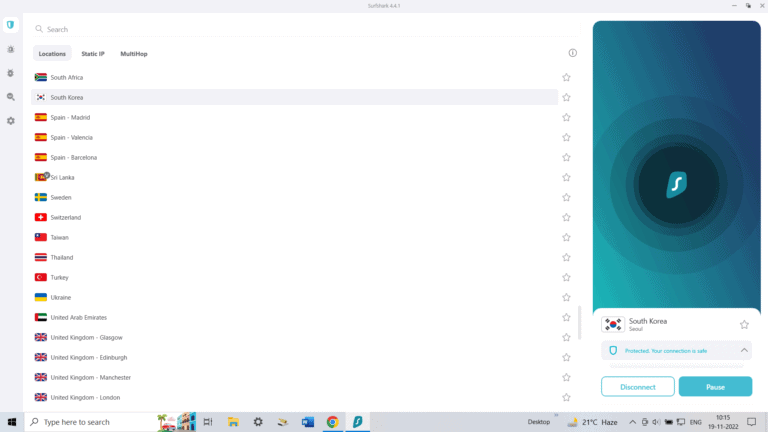
Task: Add Spain - Barcelona to favorites
Action: click(x=566, y=158)
